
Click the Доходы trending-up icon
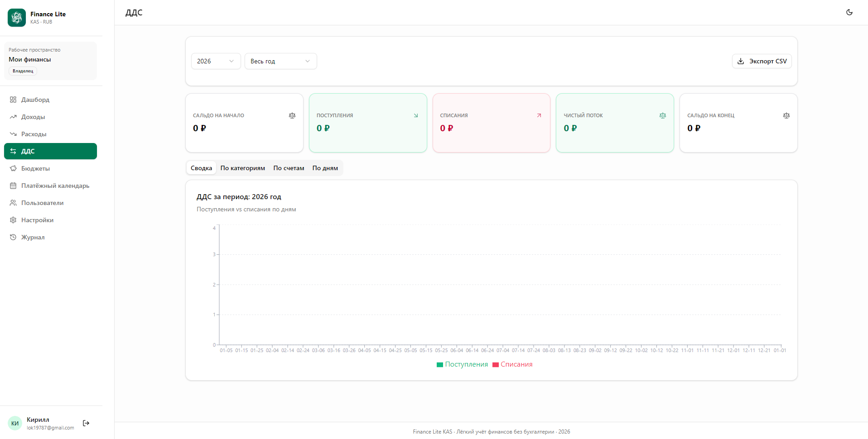point(13,117)
